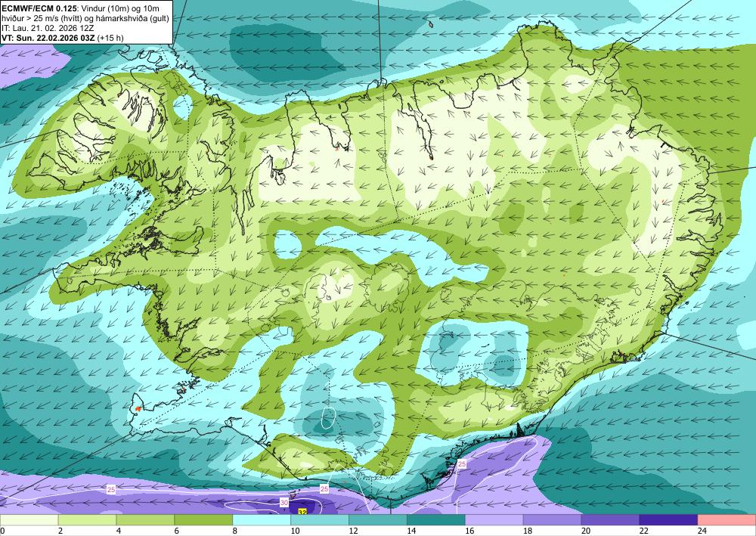Image resolution: width=756 pixels, height=536 pixels.
Task: Click the '6' legend scale number
Action: (177, 531)
